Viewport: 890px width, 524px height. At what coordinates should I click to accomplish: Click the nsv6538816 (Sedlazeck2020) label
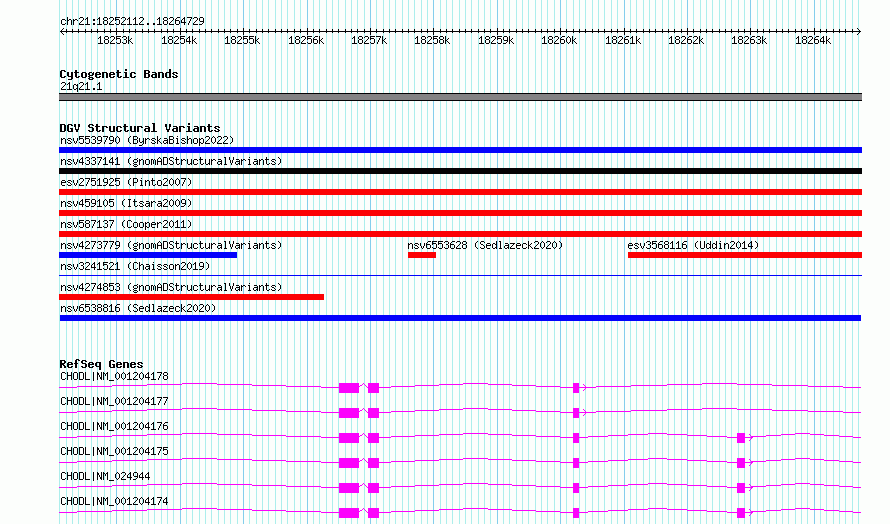[138, 308]
